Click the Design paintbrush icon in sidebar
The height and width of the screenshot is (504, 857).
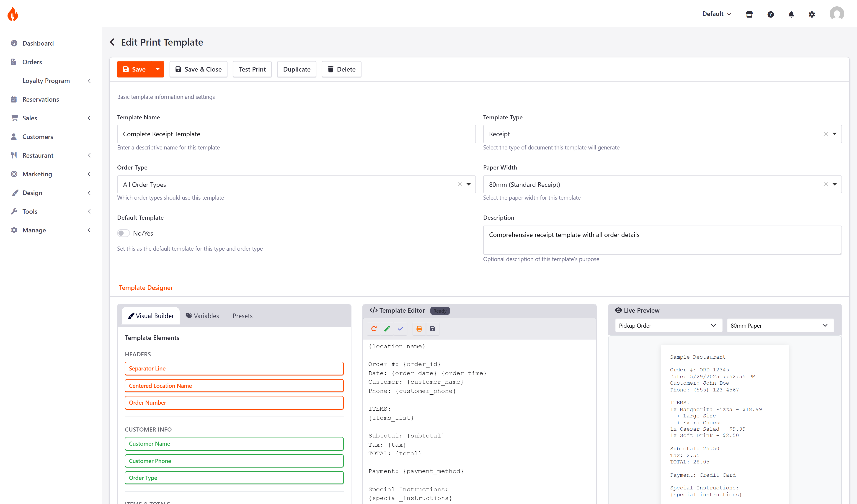click(15, 193)
